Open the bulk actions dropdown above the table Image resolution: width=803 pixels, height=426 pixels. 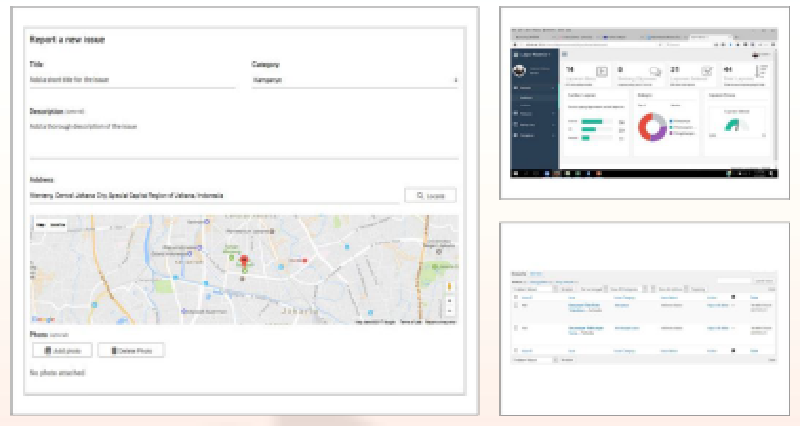coord(533,288)
